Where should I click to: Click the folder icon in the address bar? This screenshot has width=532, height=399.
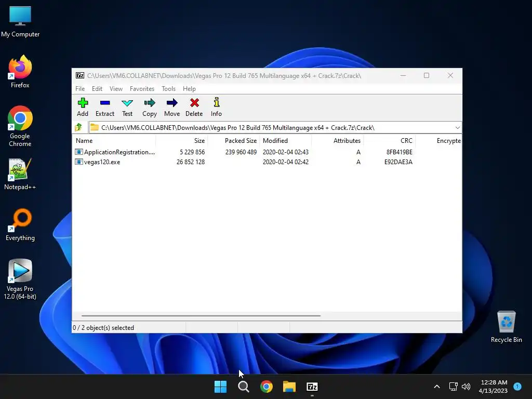[95, 128]
